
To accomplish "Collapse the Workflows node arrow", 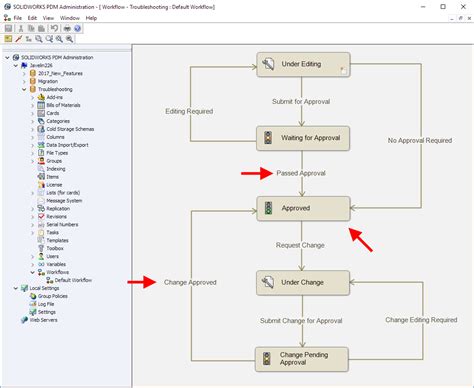I will [x=32, y=272].
